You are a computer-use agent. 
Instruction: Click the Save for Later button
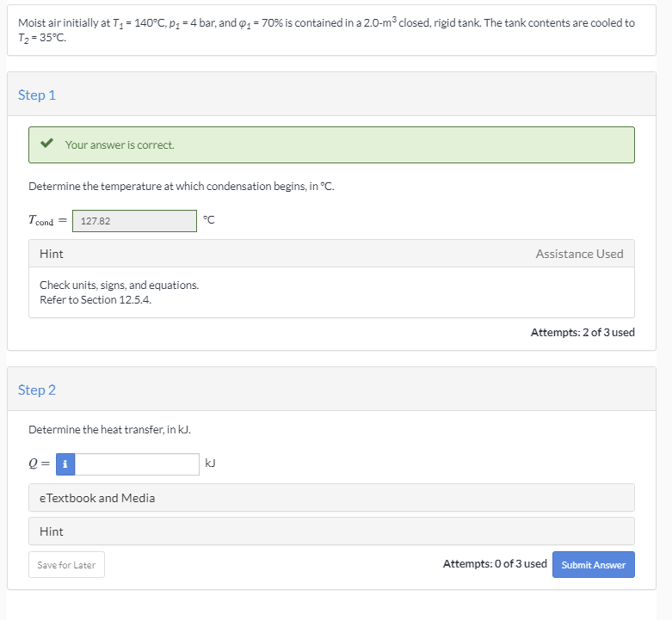(66, 565)
